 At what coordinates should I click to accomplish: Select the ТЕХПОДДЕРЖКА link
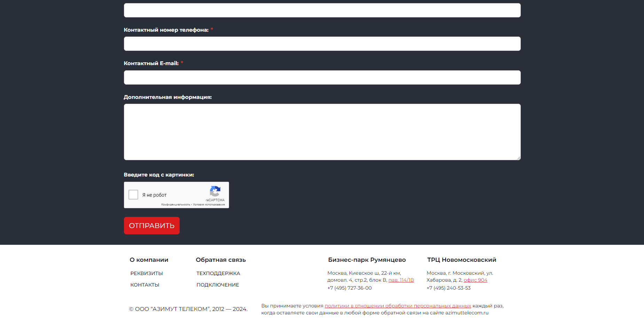click(218, 273)
